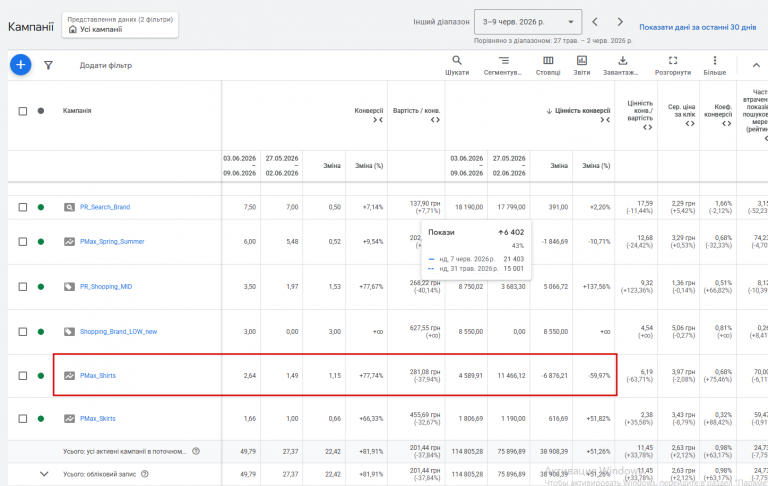This screenshot has height=486, width=768.
Task: Collapse the Цінність конверсії column arrows
Action: pos(605,120)
